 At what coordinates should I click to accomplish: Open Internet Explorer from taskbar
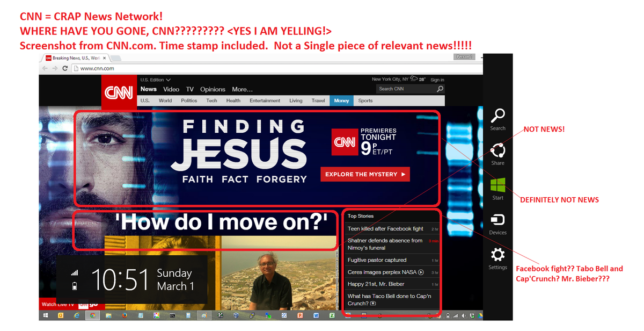click(x=77, y=316)
